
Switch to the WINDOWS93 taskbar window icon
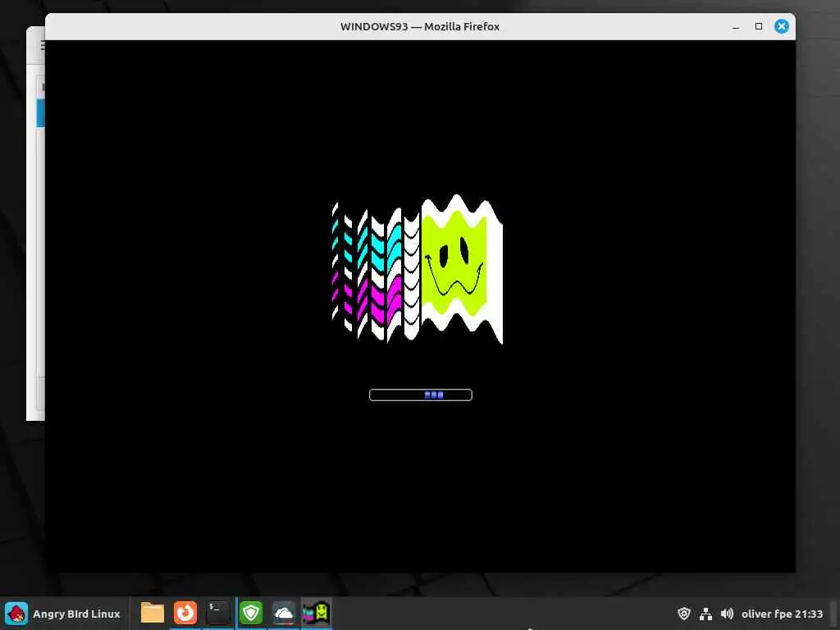pyautogui.click(x=316, y=613)
